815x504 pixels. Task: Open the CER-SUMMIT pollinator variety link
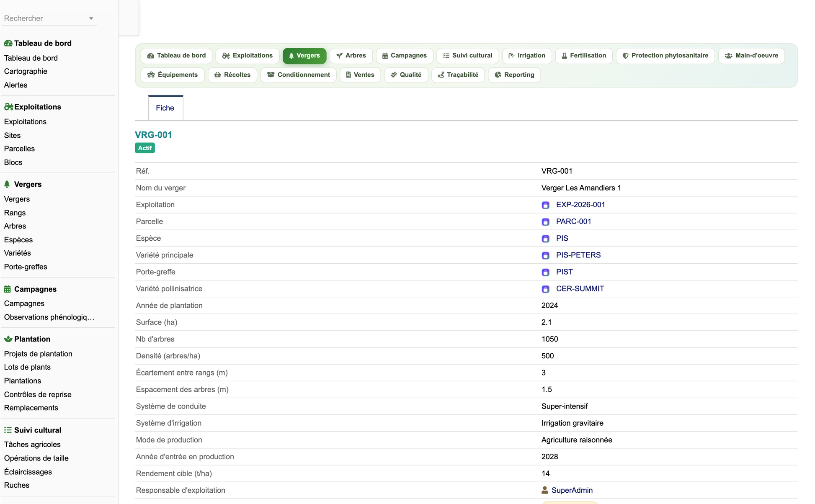(580, 288)
